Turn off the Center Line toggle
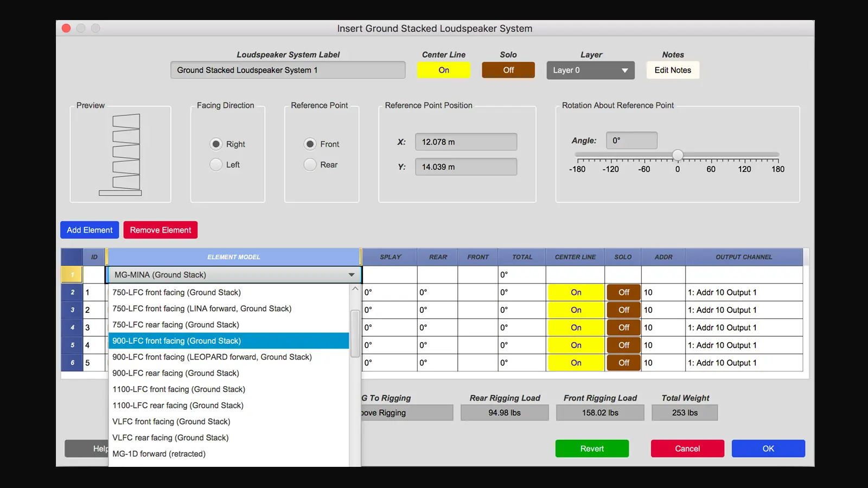This screenshot has height=488, width=868. point(444,70)
